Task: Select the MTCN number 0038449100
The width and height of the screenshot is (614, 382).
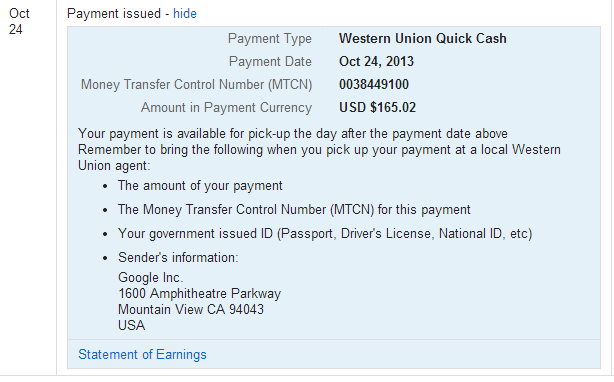Action: (x=374, y=85)
